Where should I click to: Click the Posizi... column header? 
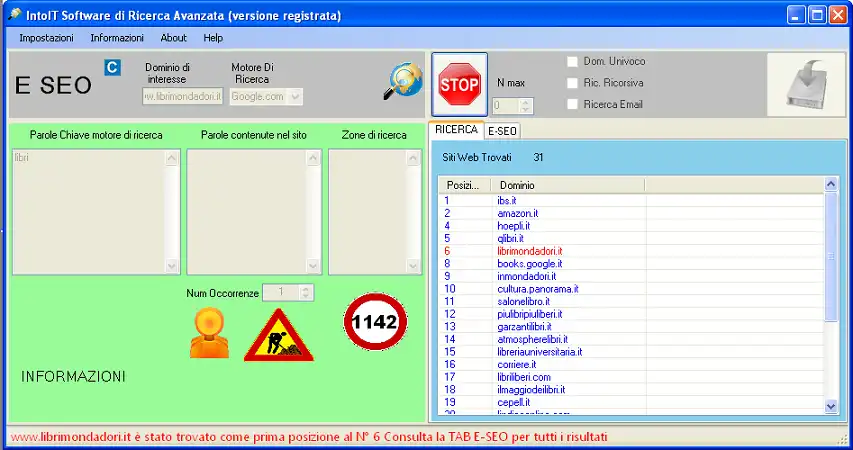pos(465,185)
